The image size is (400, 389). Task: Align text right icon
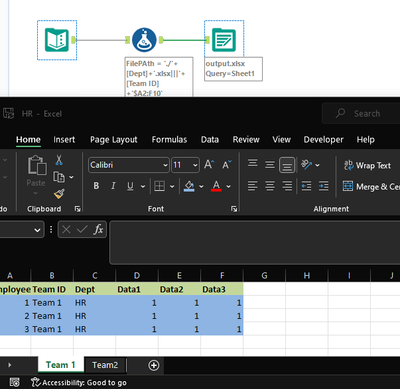click(287, 186)
